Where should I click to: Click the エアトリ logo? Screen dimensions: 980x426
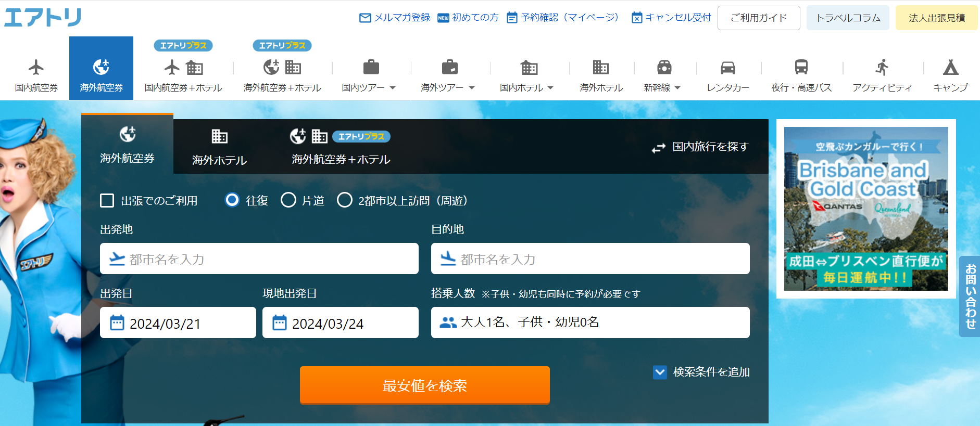pos(43,17)
